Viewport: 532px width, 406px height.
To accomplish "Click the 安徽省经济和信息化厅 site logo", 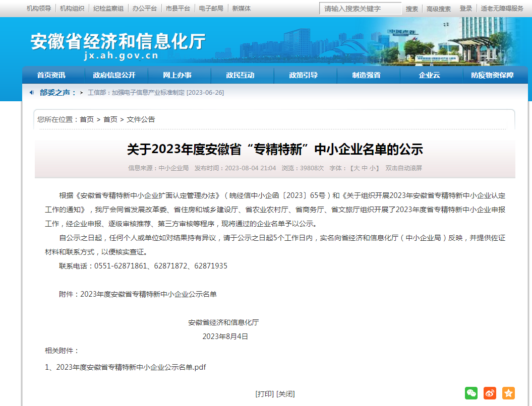I will tap(118, 45).
